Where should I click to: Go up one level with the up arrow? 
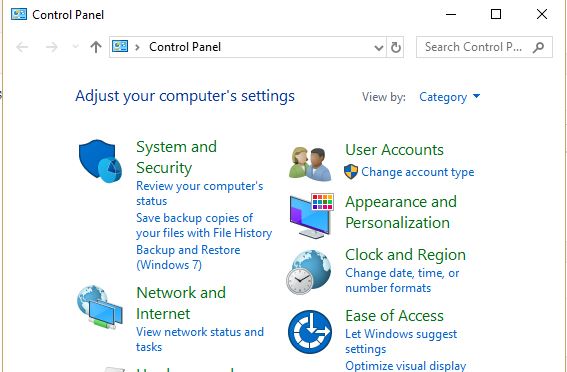click(96, 47)
